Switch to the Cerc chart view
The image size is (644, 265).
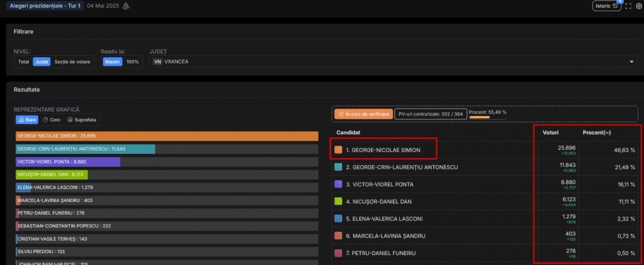[x=52, y=119]
